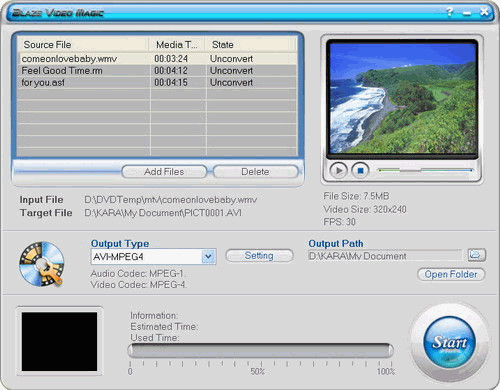Viewport: 500px width, 390px height.
Task: Click Unconvert state of for you.asf
Action: click(x=231, y=82)
